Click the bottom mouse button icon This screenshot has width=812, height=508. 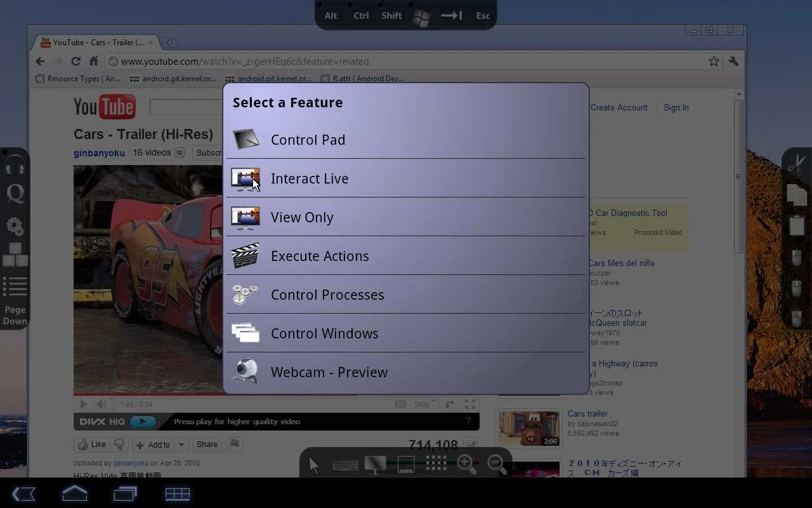click(x=797, y=317)
